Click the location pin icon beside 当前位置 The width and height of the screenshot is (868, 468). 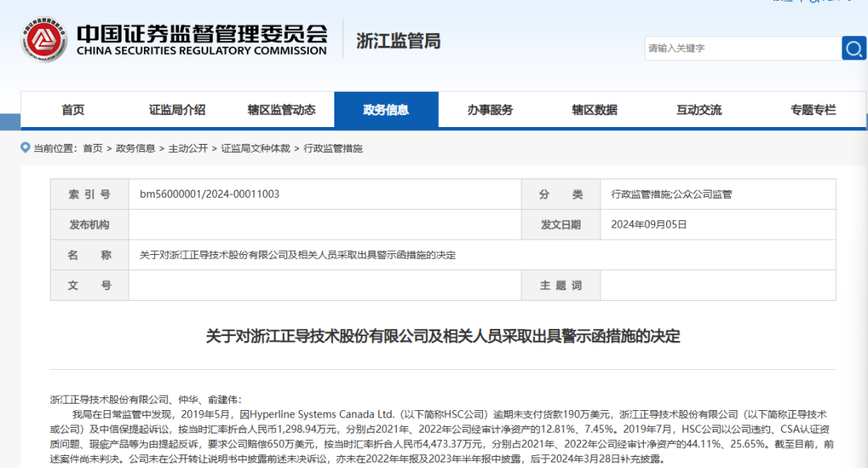click(25, 147)
